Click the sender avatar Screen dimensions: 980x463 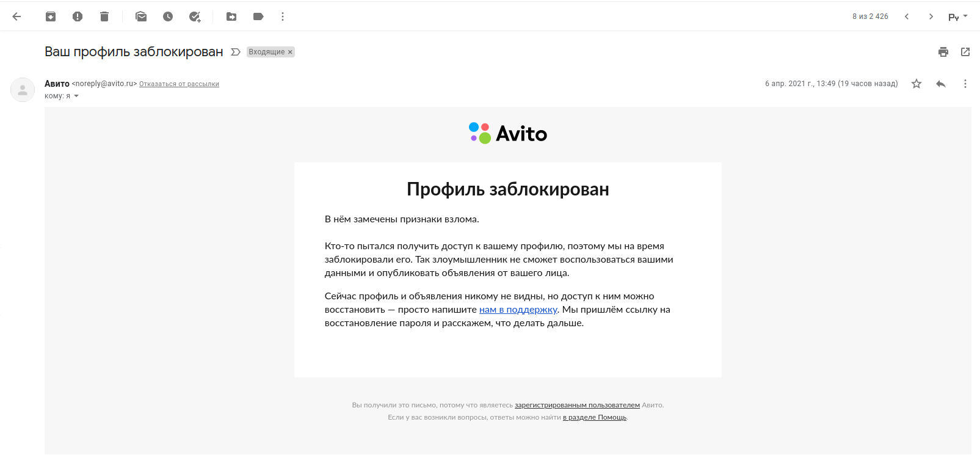23,90
